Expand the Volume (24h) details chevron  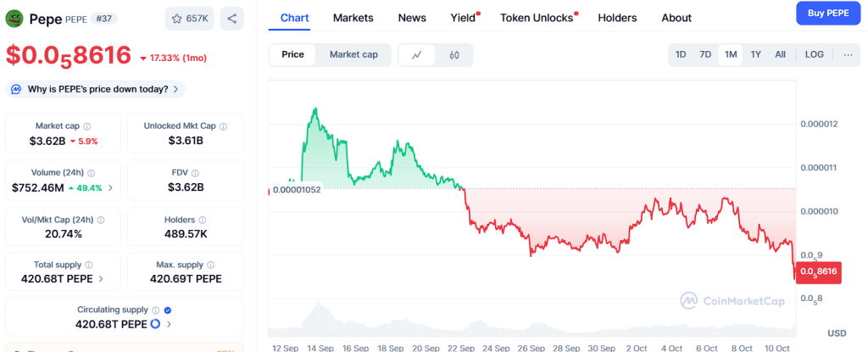click(x=110, y=187)
